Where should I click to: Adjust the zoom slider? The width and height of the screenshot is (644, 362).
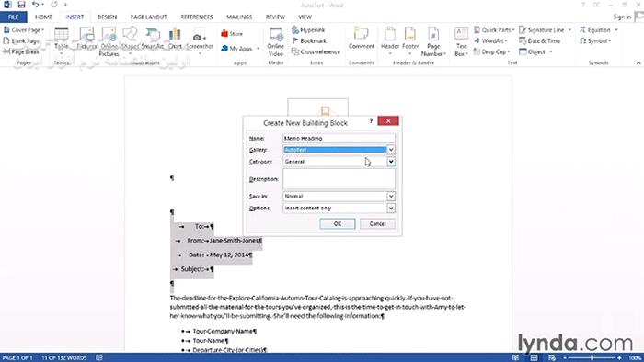[592, 358]
